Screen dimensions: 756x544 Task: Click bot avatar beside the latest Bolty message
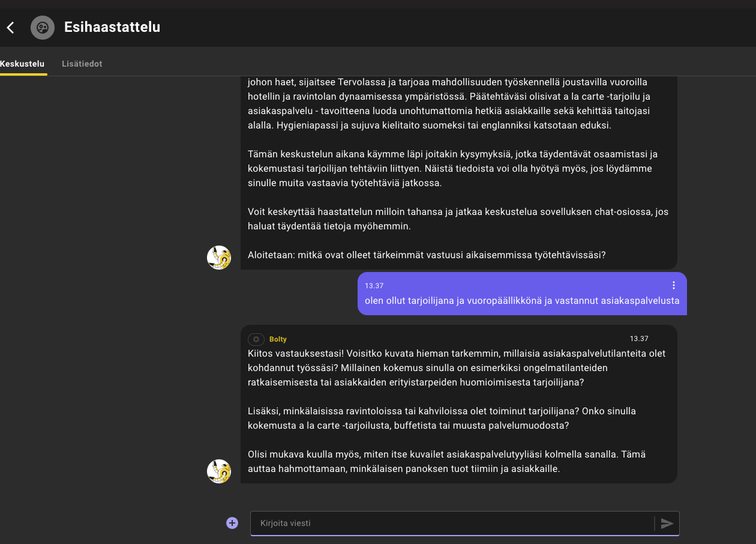[219, 471]
